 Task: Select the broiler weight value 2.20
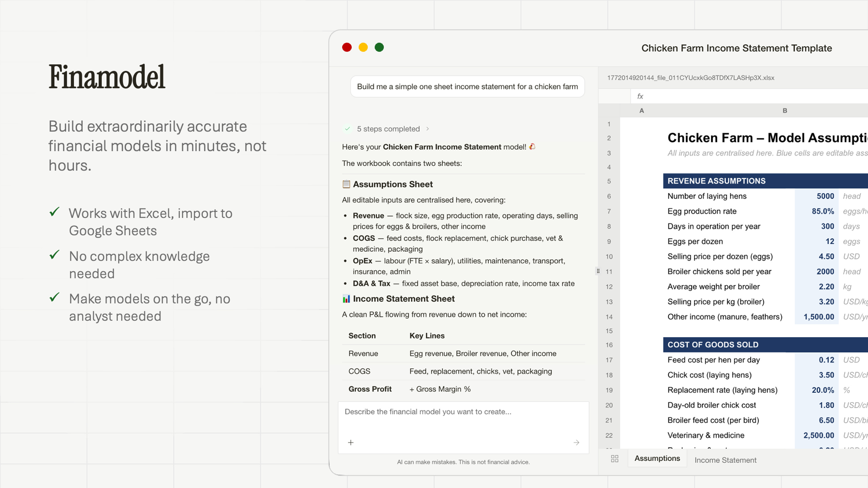[816, 287]
